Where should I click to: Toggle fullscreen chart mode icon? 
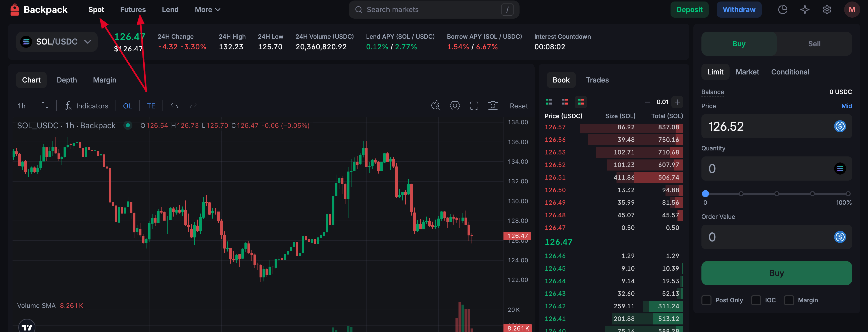(x=474, y=106)
